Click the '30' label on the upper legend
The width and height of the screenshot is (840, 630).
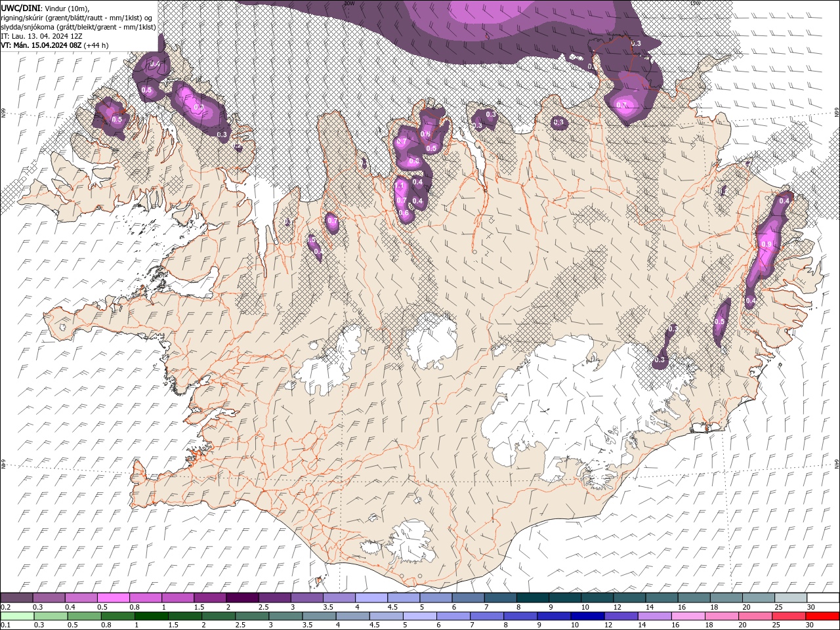pos(811,607)
